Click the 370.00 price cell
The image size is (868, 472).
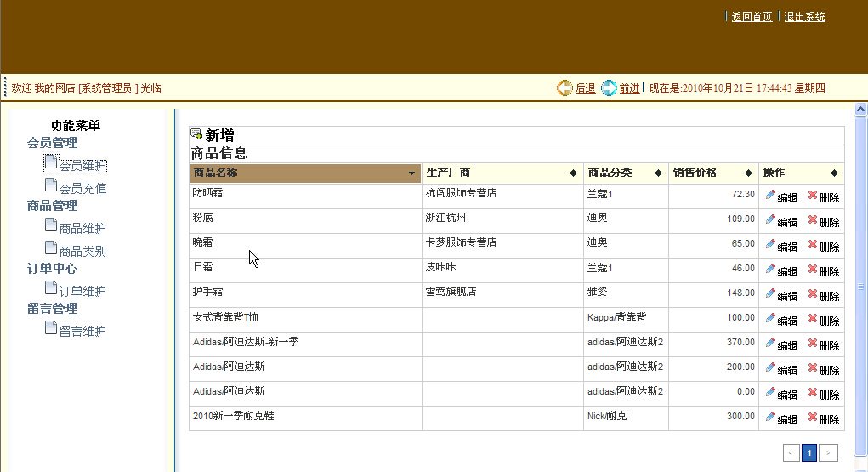pos(713,344)
